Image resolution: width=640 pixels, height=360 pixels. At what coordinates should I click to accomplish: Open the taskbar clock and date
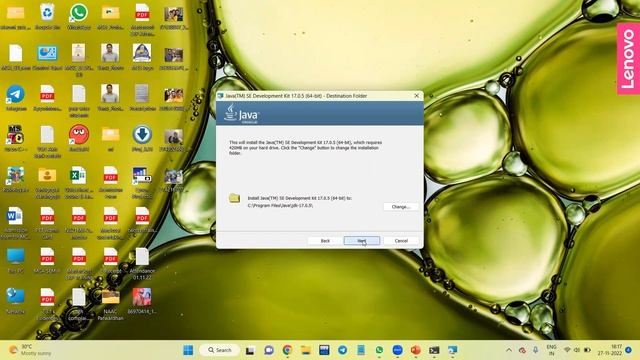tap(611, 350)
